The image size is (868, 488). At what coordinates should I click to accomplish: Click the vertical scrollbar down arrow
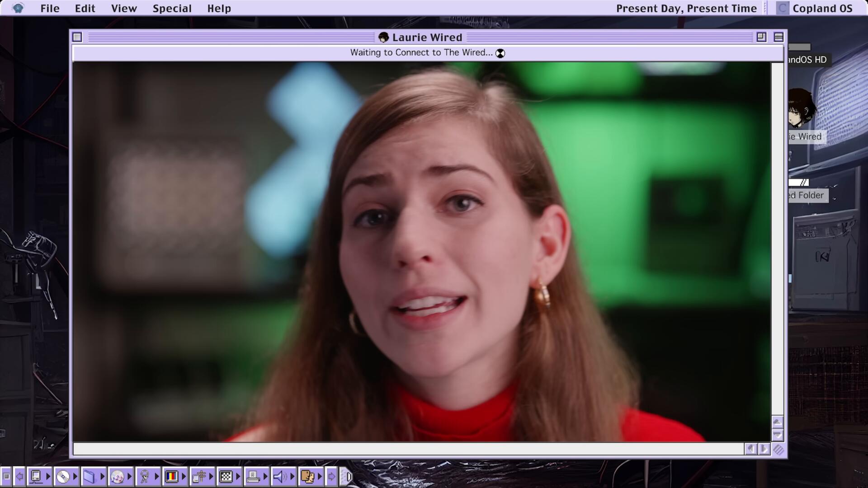coord(777,435)
